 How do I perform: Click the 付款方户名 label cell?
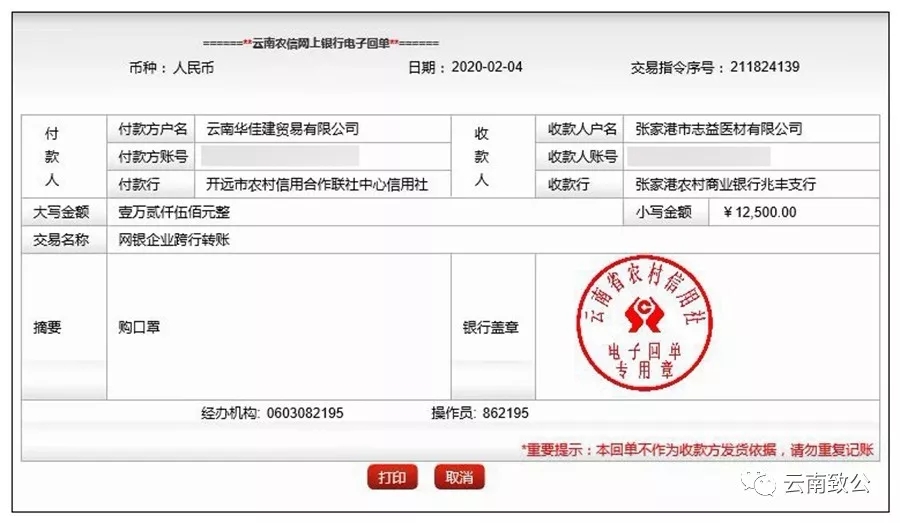click(x=152, y=129)
